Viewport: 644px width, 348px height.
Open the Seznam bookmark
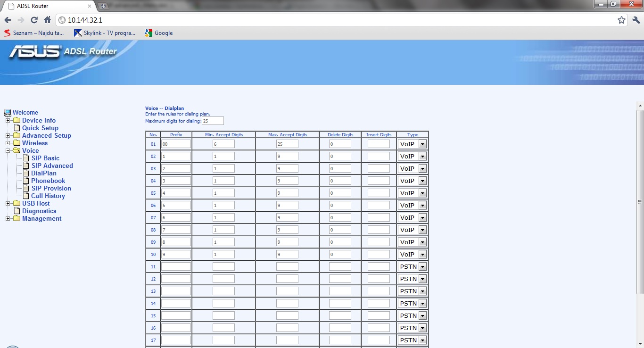pos(34,33)
